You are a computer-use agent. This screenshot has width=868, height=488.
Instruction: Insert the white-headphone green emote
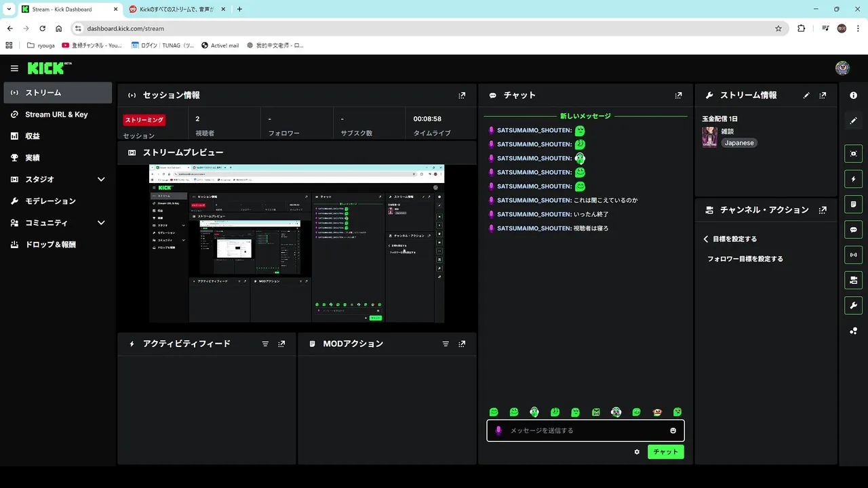(x=534, y=412)
